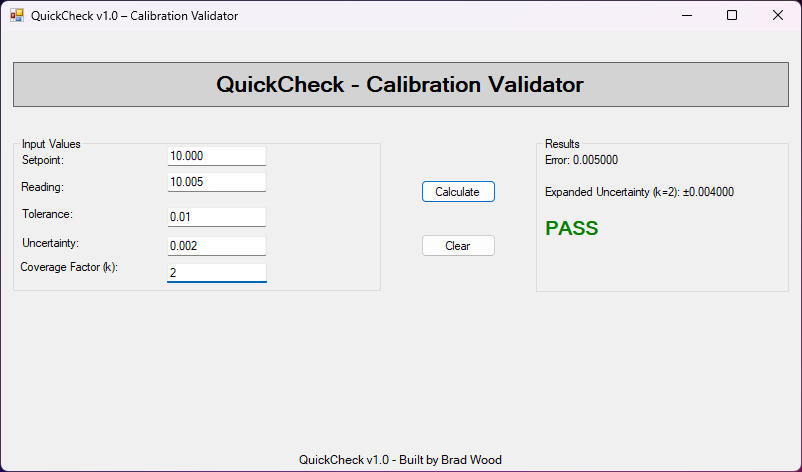This screenshot has height=472, width=802.
Task: Click the Setpoint label
Action: (42, 160)
